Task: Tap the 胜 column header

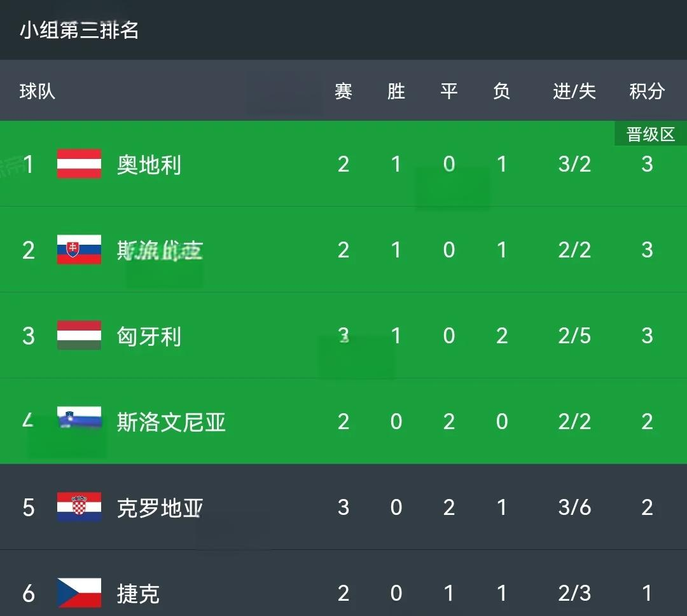Action: click(396, 92)
